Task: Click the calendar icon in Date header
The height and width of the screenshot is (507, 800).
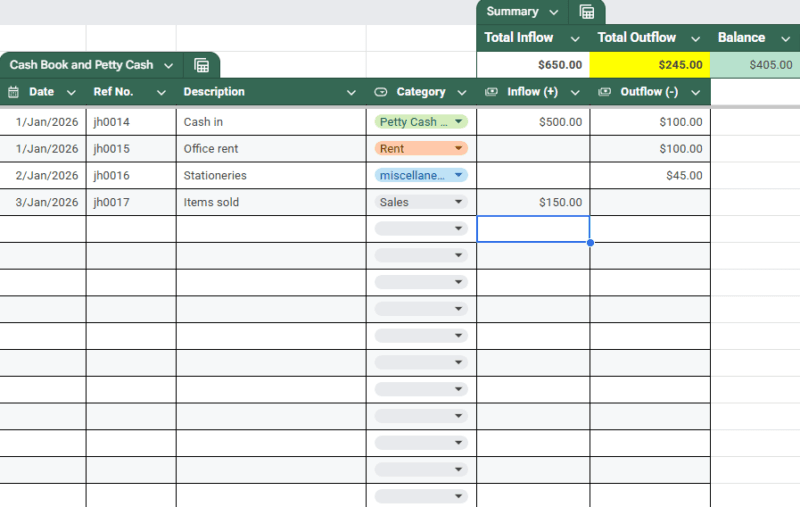Action: coord(13,92)
